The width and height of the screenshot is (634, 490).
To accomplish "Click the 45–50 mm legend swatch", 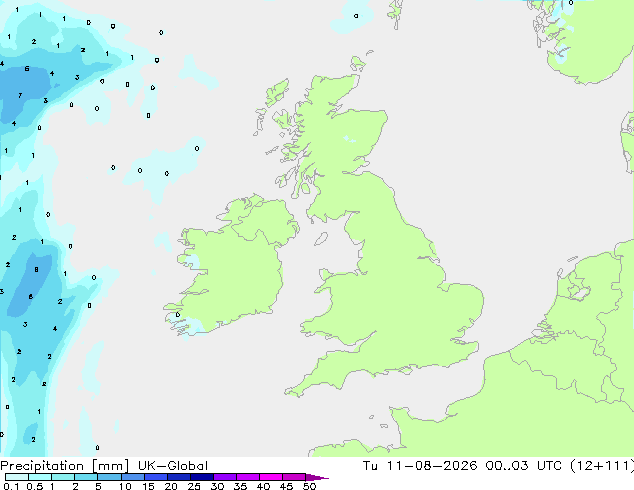I will (x=294, y=477).
